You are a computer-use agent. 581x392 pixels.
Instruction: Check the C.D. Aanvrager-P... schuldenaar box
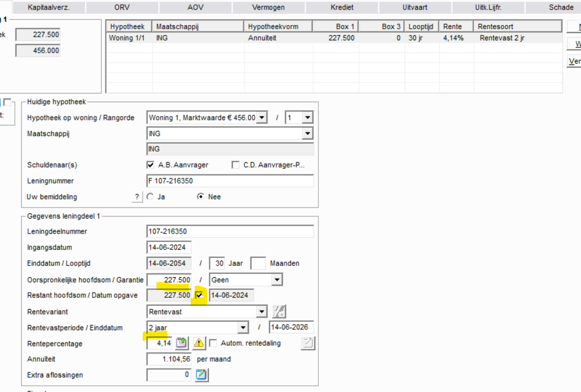click(x=235, y=165)
